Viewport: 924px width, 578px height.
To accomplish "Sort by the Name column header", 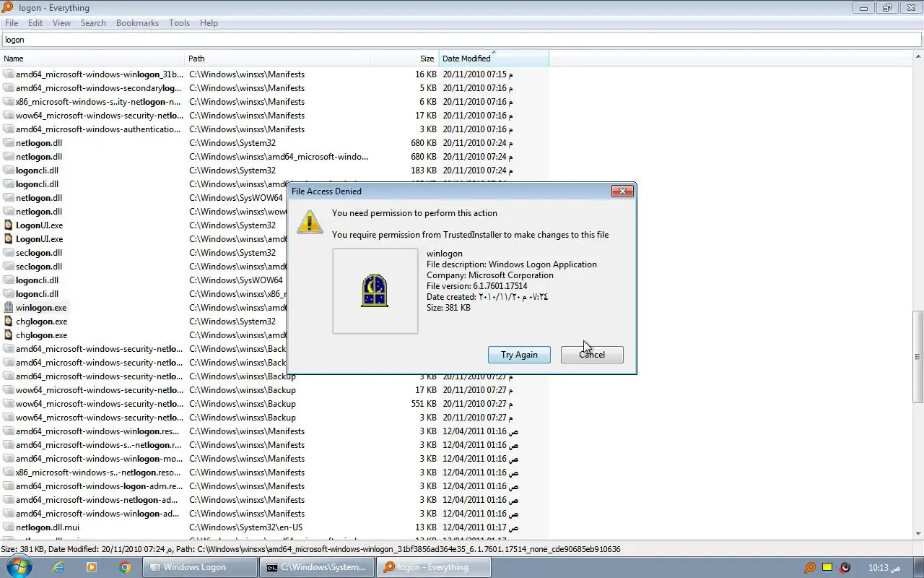I will pos(92,59).
